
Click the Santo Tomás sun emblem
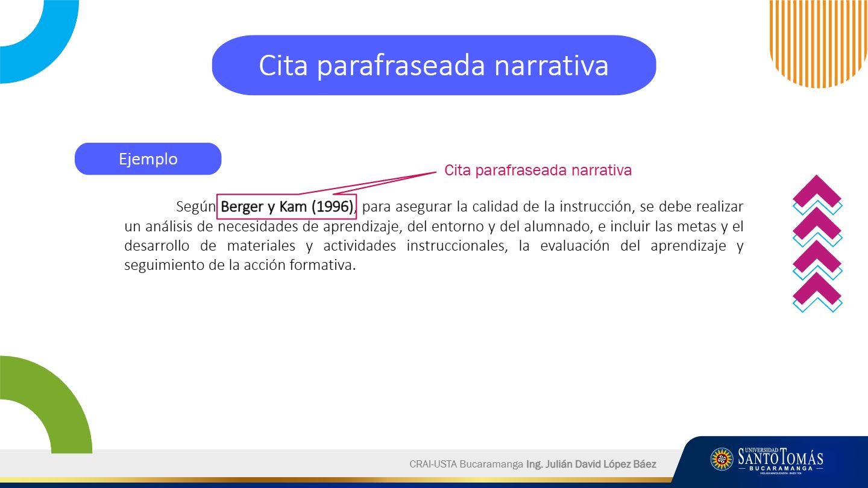(x=721, y=459)
